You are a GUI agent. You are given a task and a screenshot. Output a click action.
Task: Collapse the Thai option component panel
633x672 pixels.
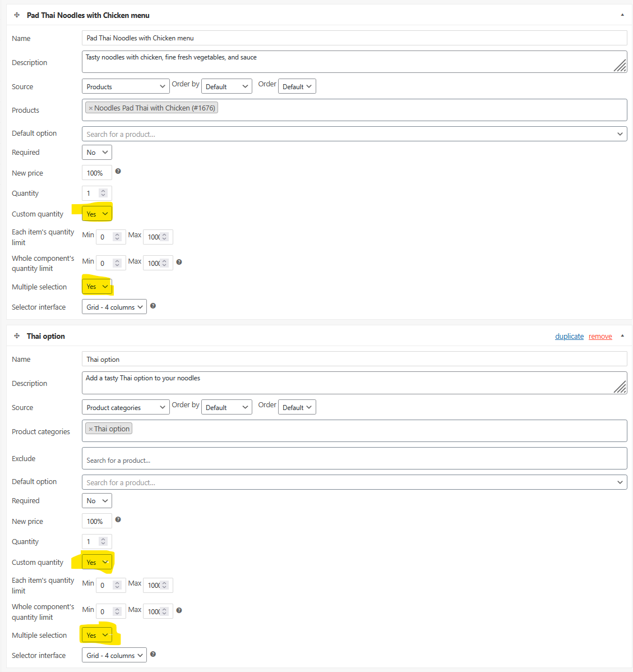pyautogui.click(x=622, y=336)
